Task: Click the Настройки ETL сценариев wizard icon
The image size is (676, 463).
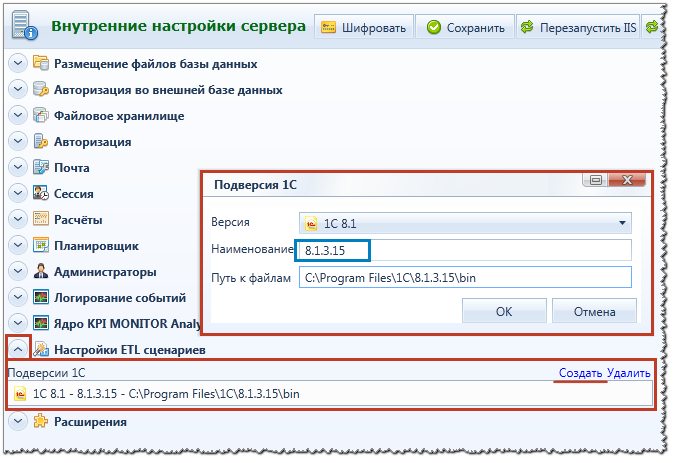Action: pyautogui.click(x=41, y=349)
